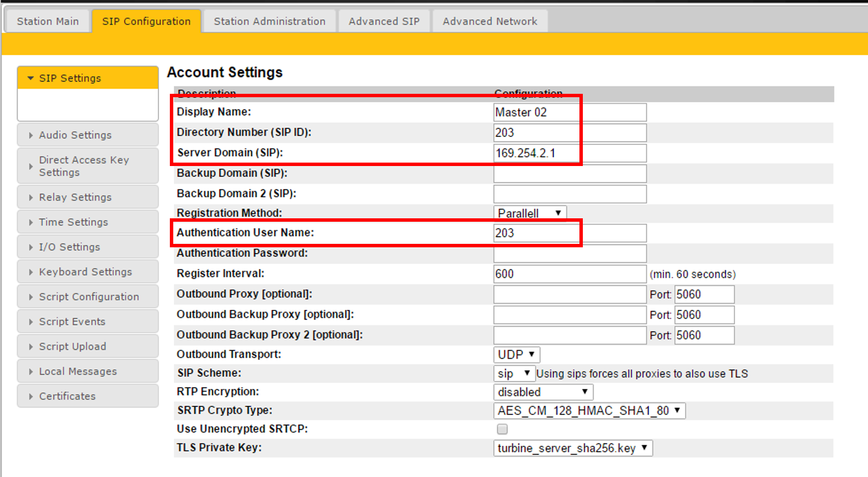868x477 pixels.
Task: Open the Registration Method dropdown
Action: tap(529, 213)
